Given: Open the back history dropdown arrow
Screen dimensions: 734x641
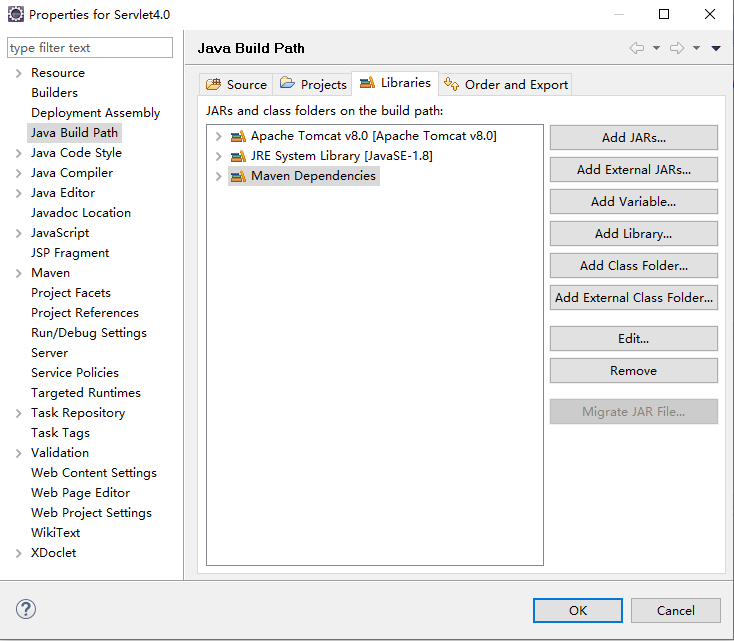Looking at the screenshot, I should [x=656, y=48].
